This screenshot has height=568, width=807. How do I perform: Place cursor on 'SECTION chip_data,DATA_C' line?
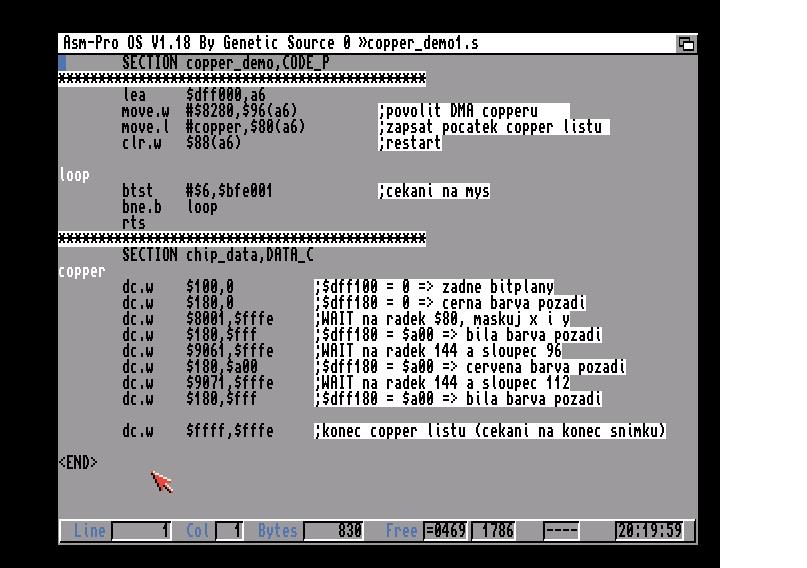coord(217,255)
